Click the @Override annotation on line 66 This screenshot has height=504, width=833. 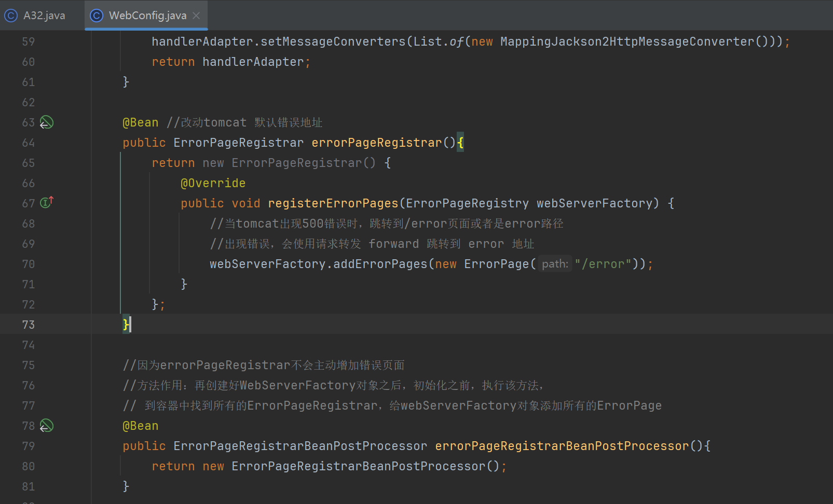213,183
